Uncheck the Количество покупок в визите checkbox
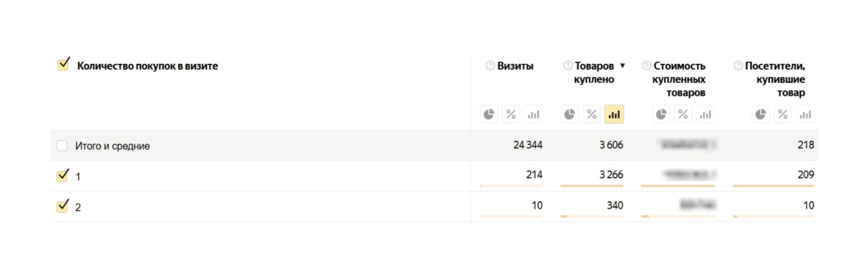Image resolution: width=868 pixels, height=275 pixels. (x=63, y=64)
